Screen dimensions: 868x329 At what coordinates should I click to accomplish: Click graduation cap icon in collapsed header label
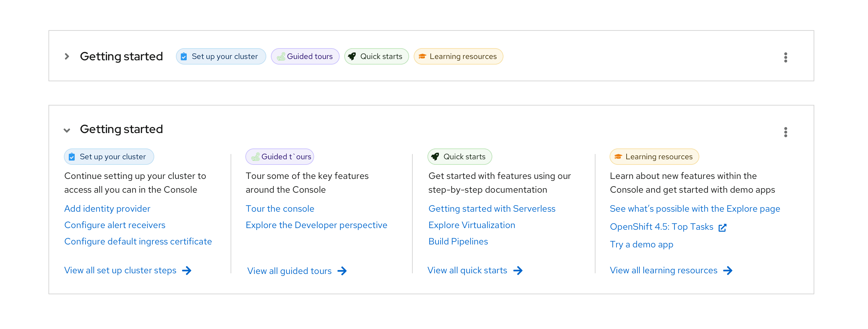point(422,56)
